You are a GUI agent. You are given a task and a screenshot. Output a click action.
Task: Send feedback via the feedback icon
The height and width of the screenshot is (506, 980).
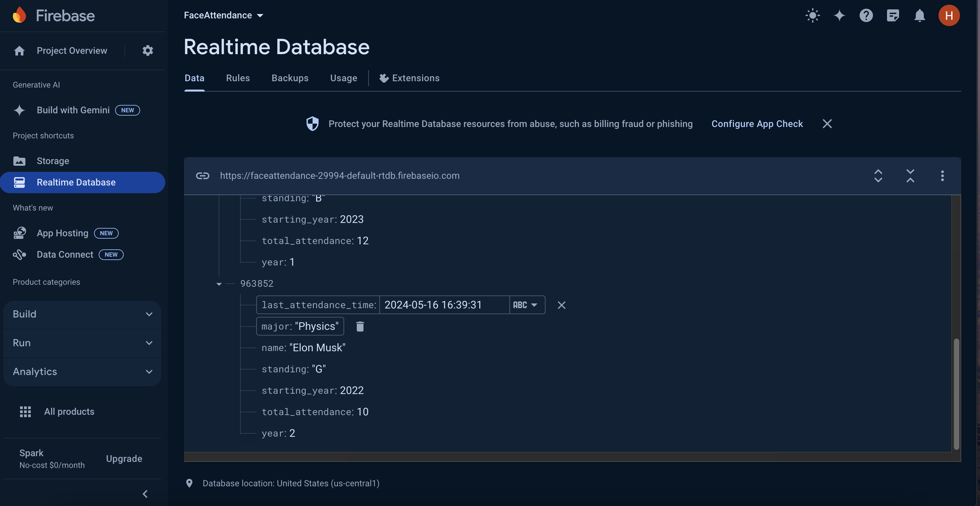892,15
